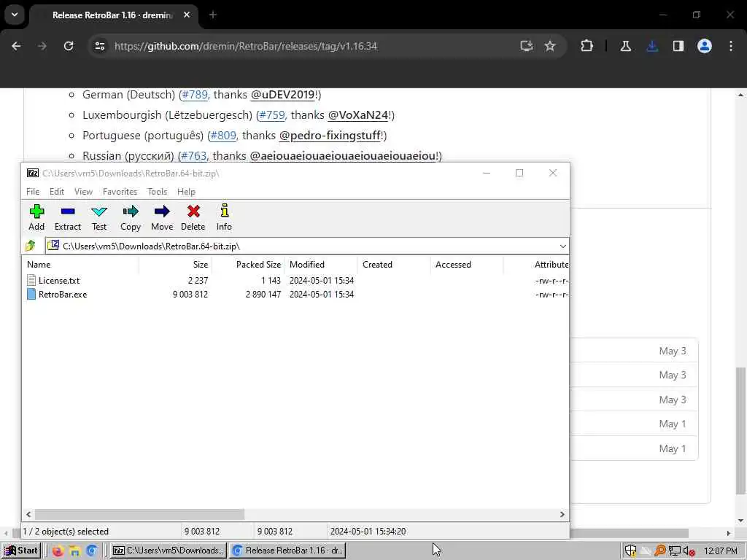Image resolution: width=747 pixels, height=560 pixels.
Task: Open the Favorites menu in 7-Zip
Action: pos(120,192)
